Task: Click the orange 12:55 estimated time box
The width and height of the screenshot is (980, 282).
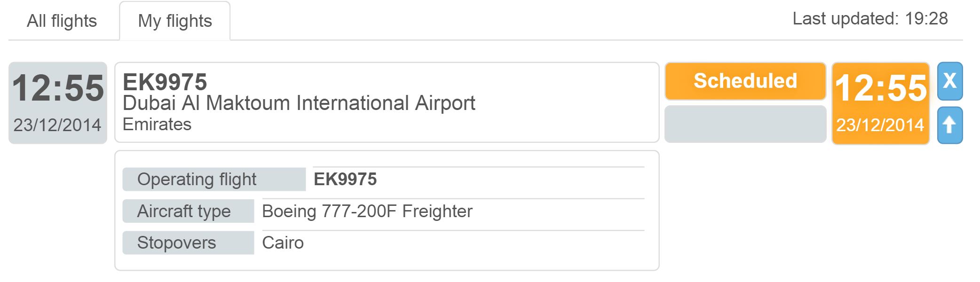Action: 881,103
